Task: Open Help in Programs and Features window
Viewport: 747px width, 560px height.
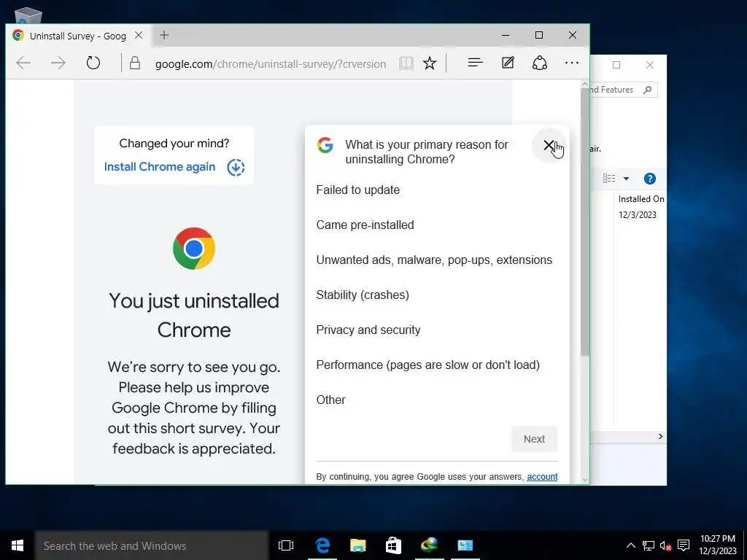Action: coord(649,179)
